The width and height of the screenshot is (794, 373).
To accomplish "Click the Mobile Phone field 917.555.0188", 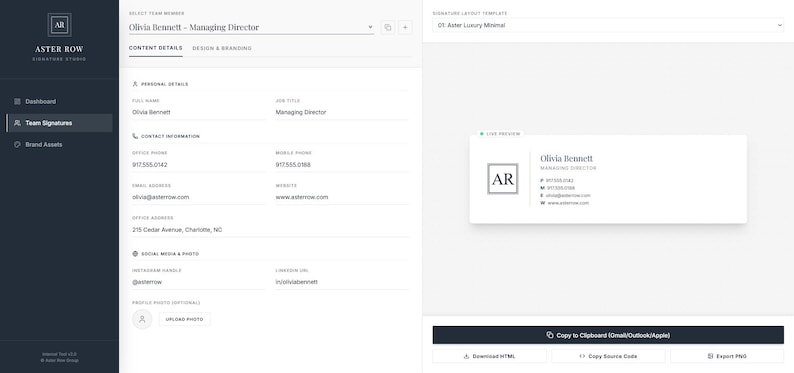I will point(342,165).
